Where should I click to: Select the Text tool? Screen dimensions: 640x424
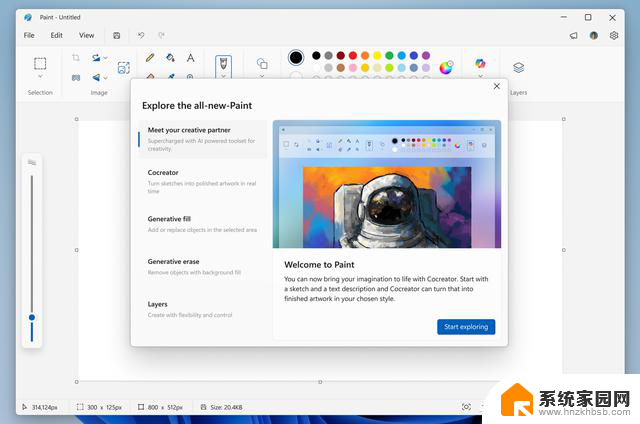[x=190, y=58]
